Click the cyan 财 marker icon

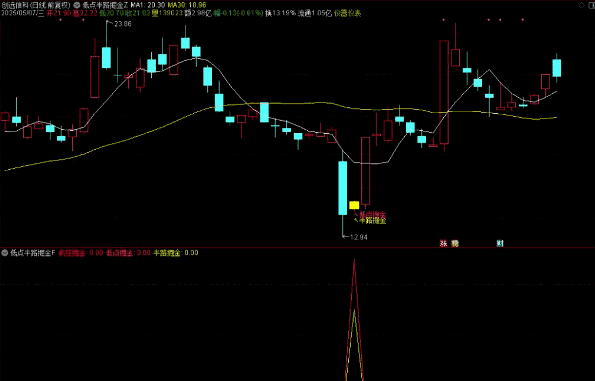click(x=500, y=243)
